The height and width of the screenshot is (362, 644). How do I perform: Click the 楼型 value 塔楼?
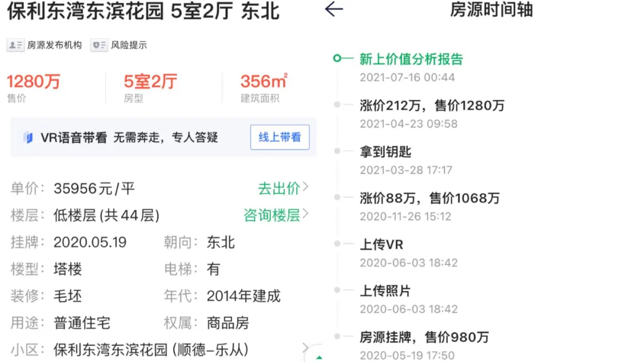[68, 269]
